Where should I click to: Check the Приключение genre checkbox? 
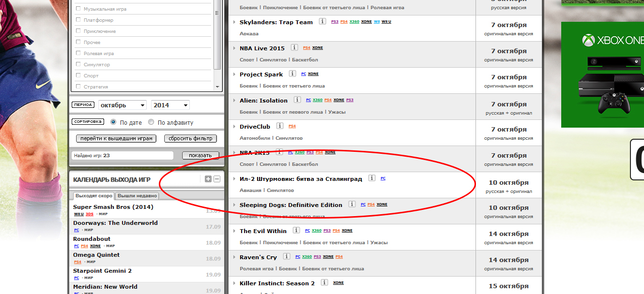78,31
